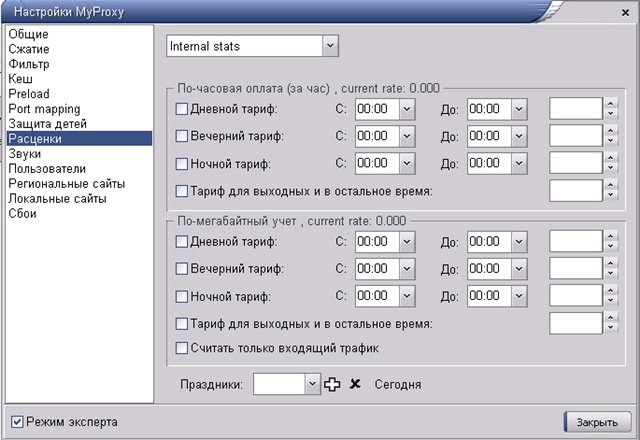Open per-megabyte Вечерний тариф start time dropdown
The image size is (640, 440).
tap(407, 269)
